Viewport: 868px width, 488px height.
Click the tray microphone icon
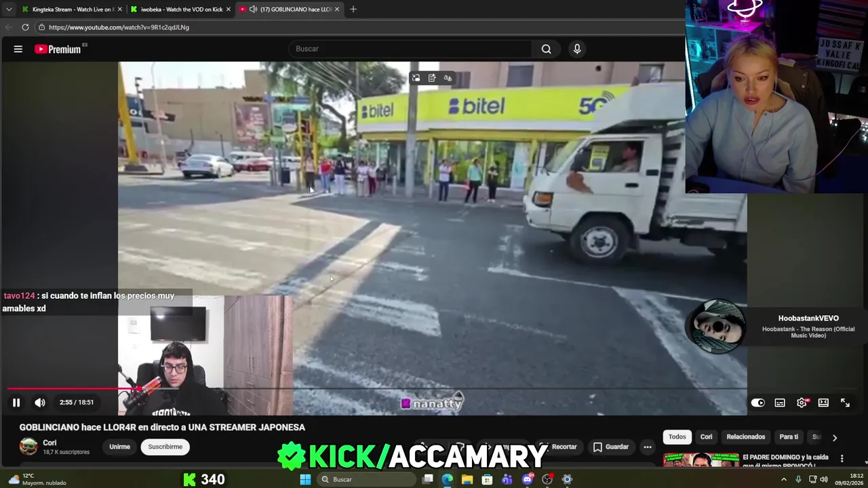click(x=798, y=479)
